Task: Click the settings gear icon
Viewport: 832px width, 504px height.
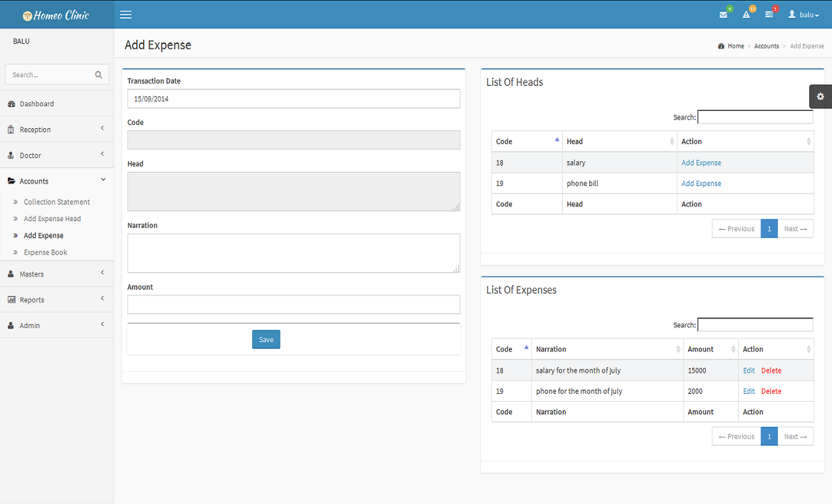Action: pos(820,97)
